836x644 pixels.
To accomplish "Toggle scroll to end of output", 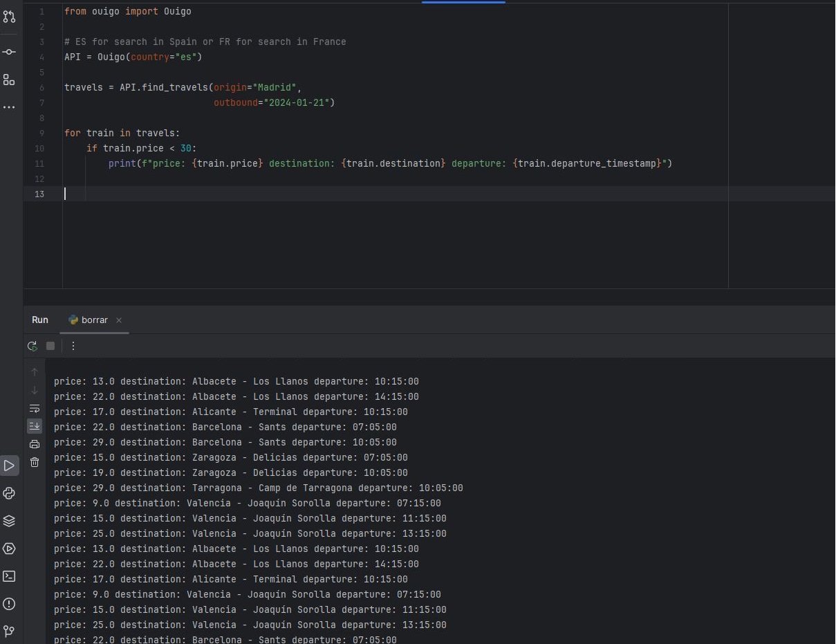I will (35, 426).
